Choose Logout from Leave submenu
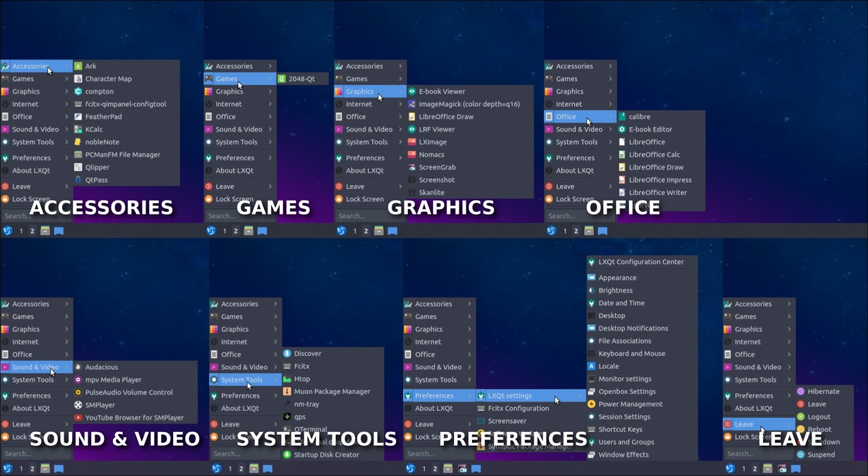868x476 pixels. pos(824,417)
